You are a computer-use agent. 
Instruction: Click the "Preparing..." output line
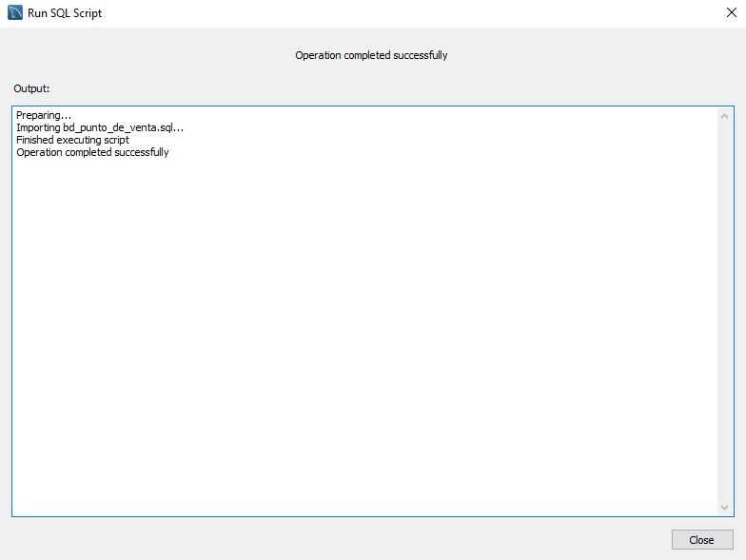(x=44, y=115)
